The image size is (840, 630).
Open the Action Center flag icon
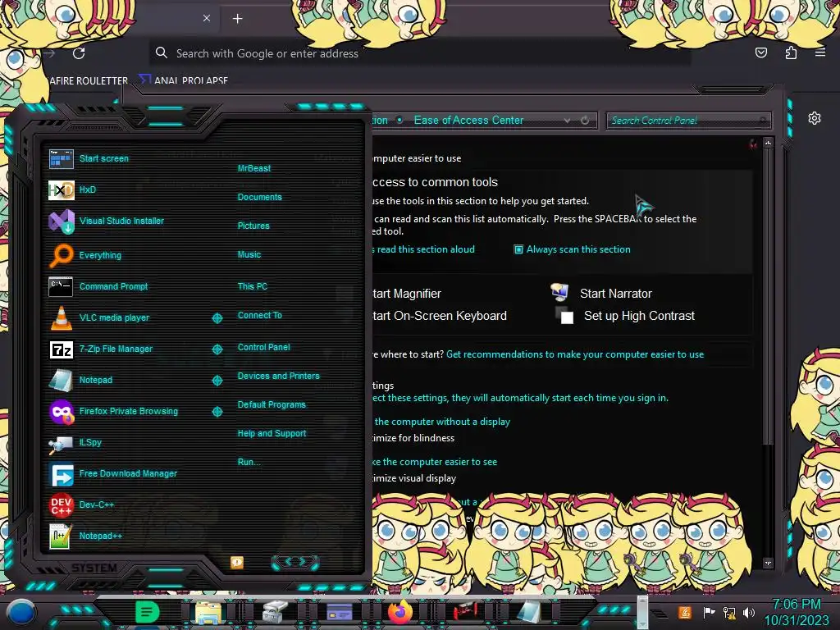pos(708,612)
